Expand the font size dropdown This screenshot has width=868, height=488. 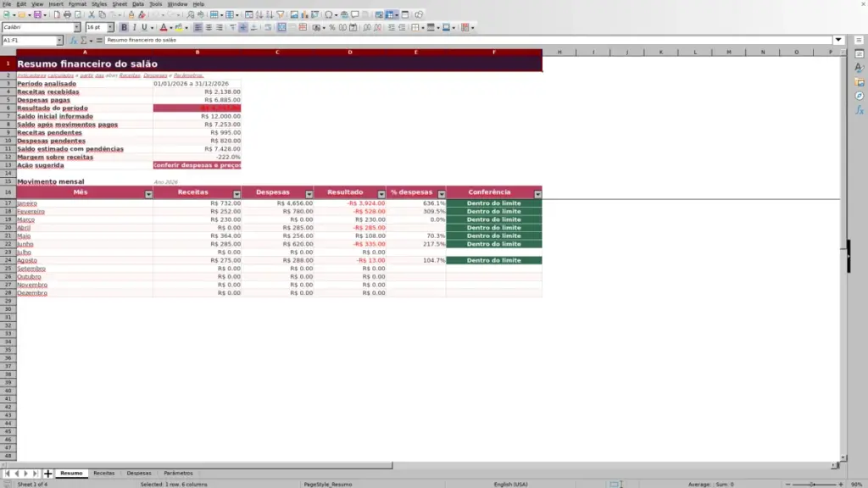click(110, 28)
